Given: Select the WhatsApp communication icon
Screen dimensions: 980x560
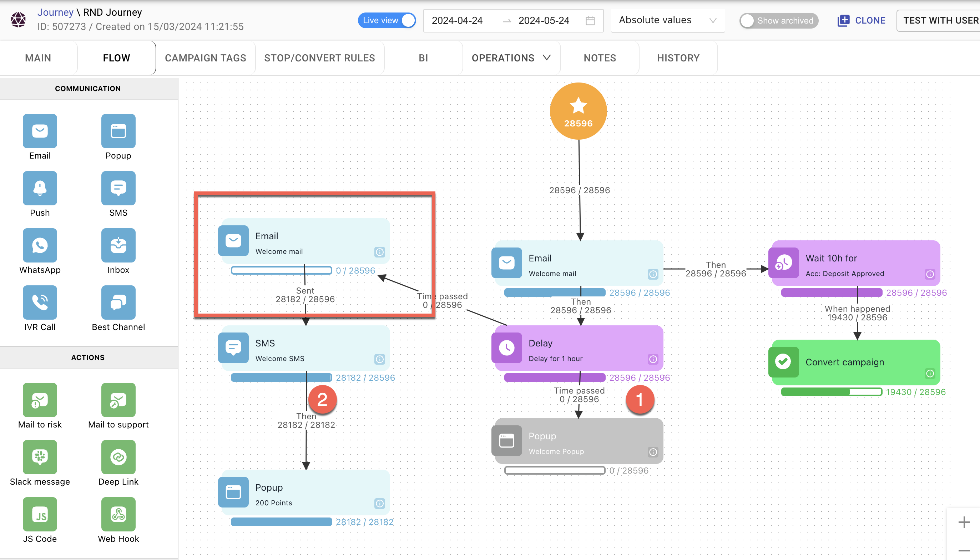Looking at the screenshot, I should (40, 245).
